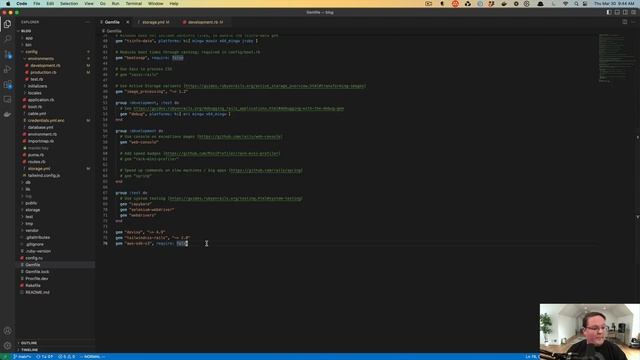The image size is (640, 360).
Task: Switch to the Gemfile editor tab
Action: tap(112, 22)
